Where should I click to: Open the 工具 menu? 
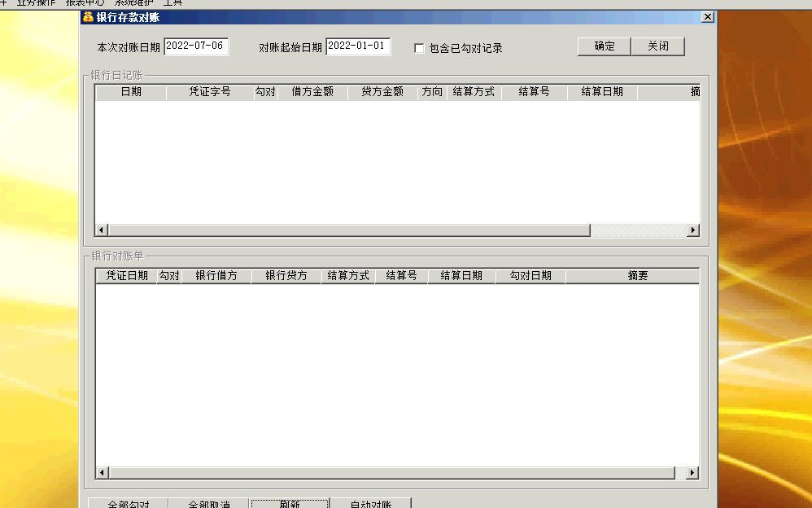coord(173,2)
